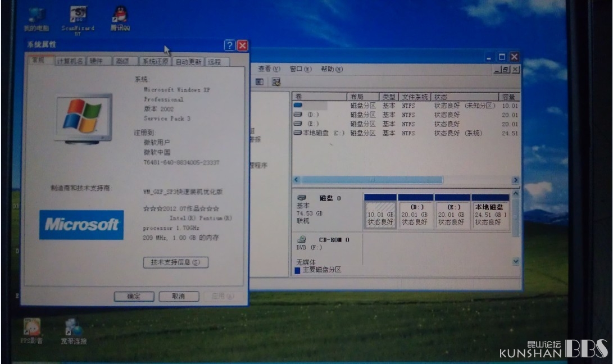
Task: Click the list-and-wrench toolbar icon in Disk Management
Action: point(276,81)
